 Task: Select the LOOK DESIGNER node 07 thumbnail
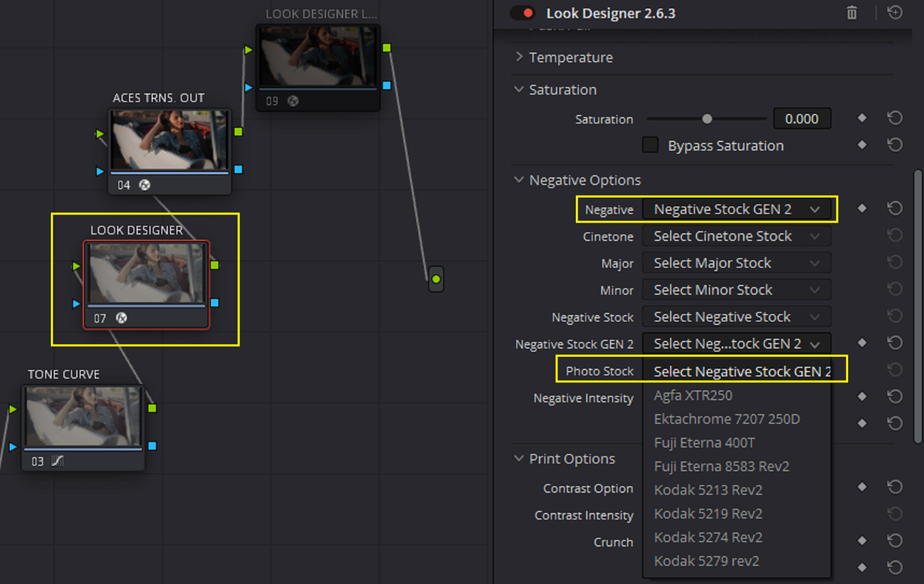pyautogui.click(x=146, y=272)
